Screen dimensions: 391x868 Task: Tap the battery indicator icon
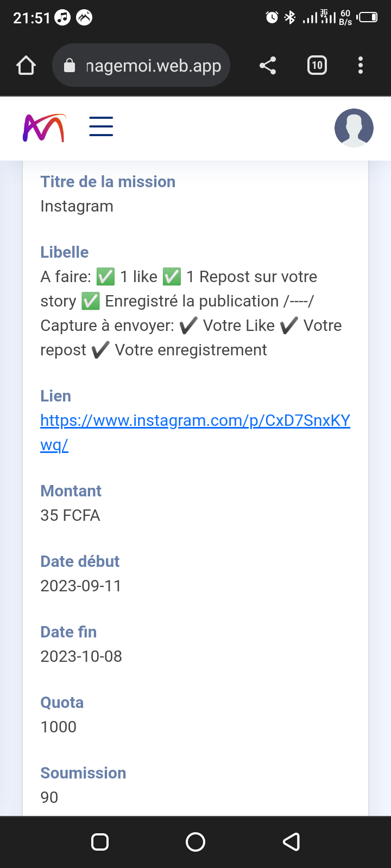click(368, 17)
